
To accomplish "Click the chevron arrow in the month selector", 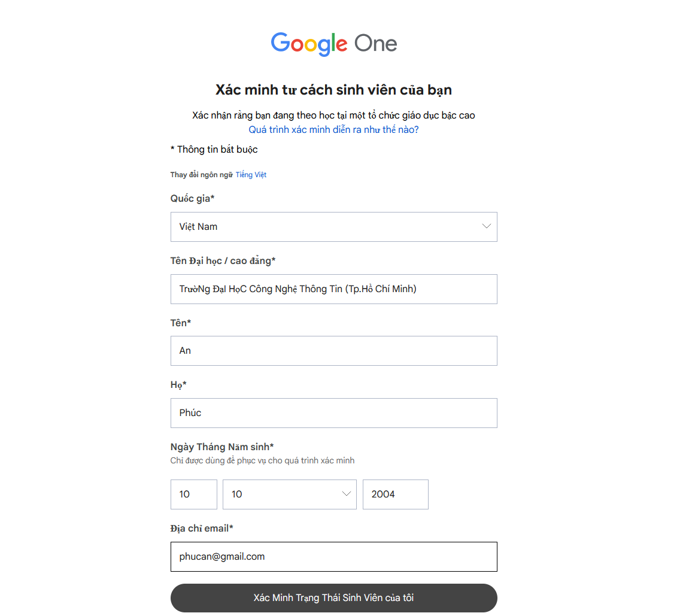I will [x=346, y=494].
